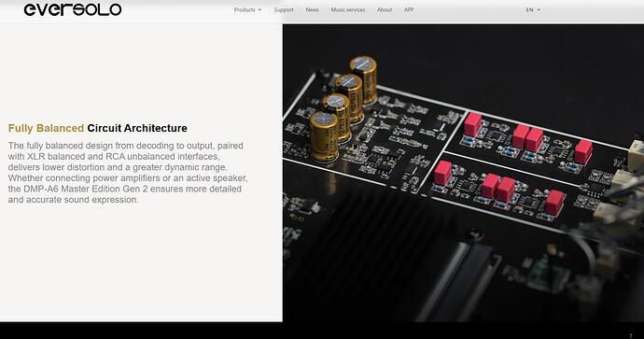Open the APP page
Viewport: 644px width, 339px height.
409,9
